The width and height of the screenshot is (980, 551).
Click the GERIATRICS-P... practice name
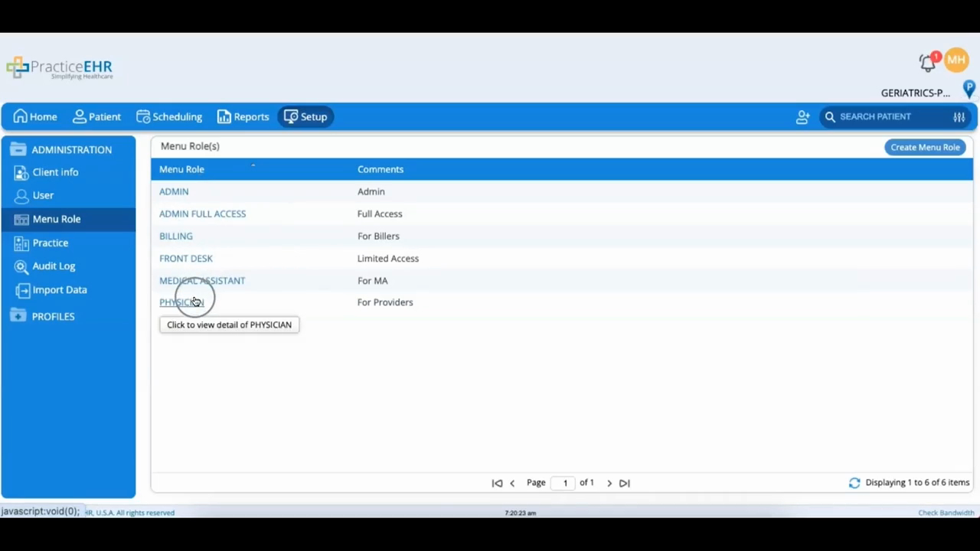click(916, 93)
